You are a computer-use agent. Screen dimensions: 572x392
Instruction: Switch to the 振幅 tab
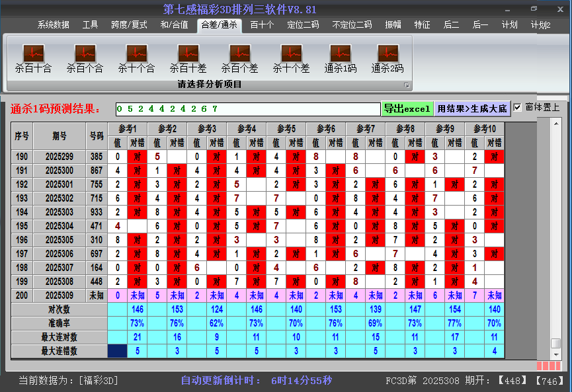point(393,25)
